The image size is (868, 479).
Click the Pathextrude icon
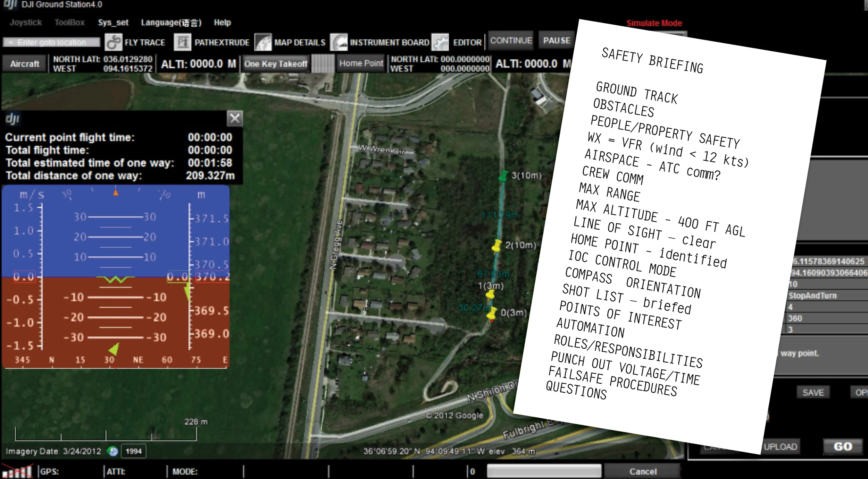[182, 42]
